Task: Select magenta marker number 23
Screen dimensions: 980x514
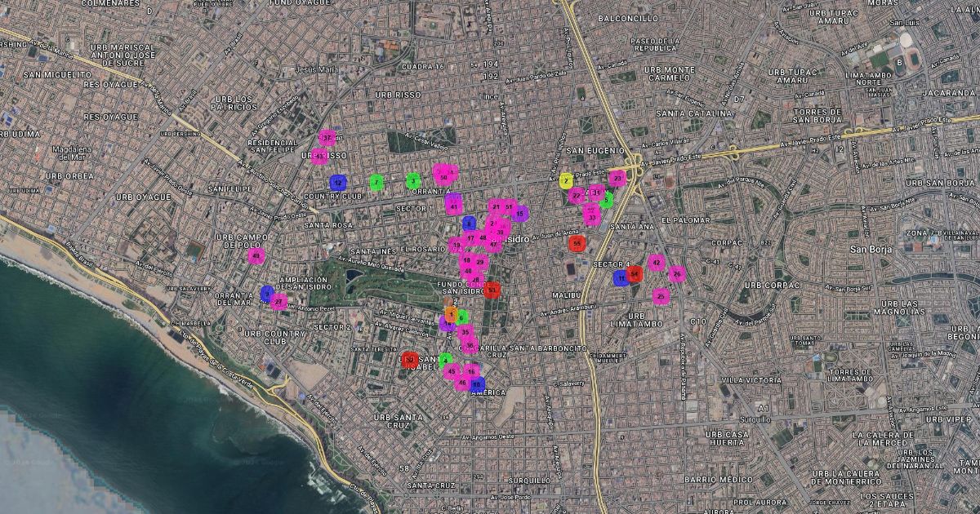Action: coord(617,179)
